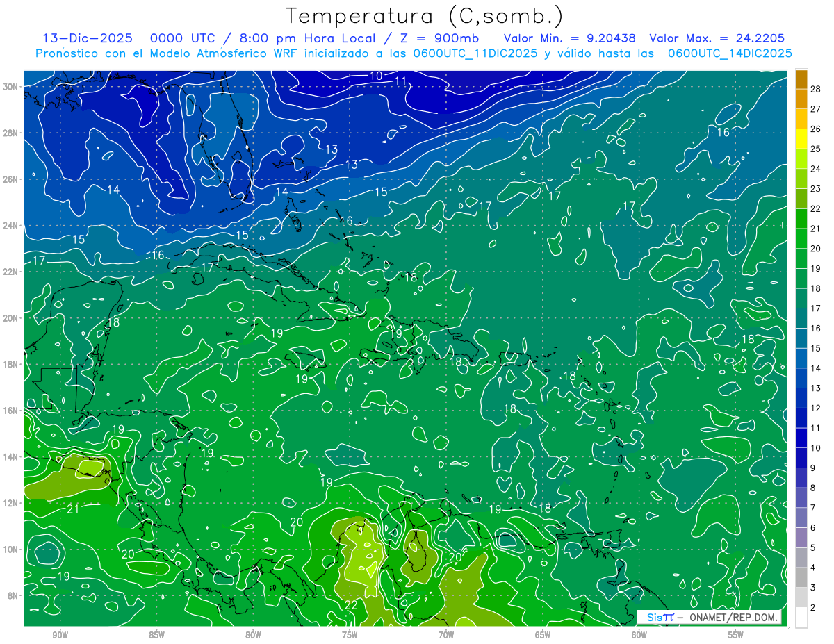Click the "12" value on the color scale
Image resolution: width=834 pixels, height=644 pixels.
[816, 408]
